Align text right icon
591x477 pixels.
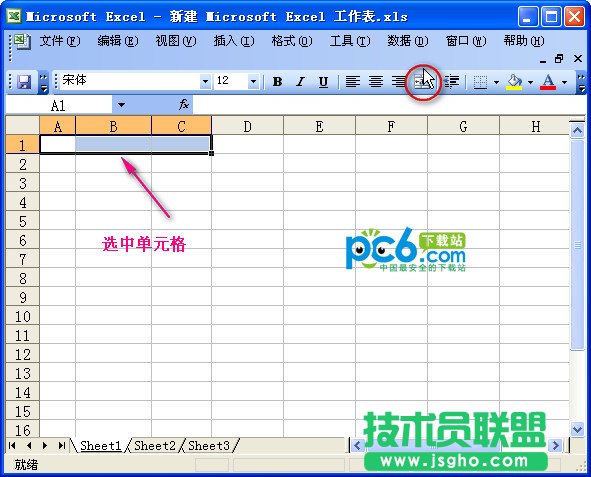pyautogui.click(x=398, y=82)
